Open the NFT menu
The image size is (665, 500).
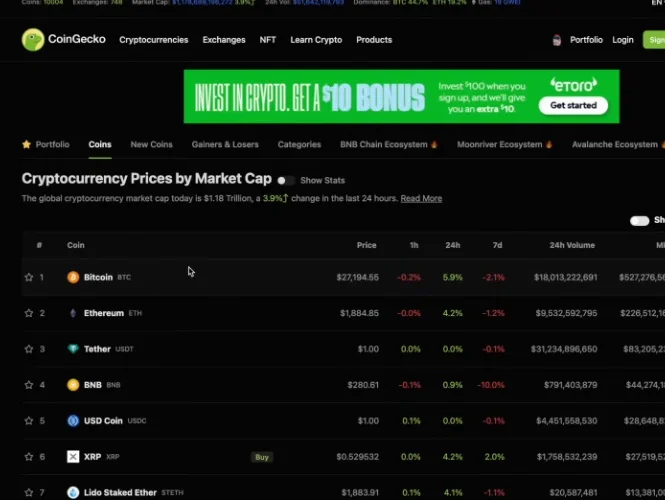click(x=268, y=40)
